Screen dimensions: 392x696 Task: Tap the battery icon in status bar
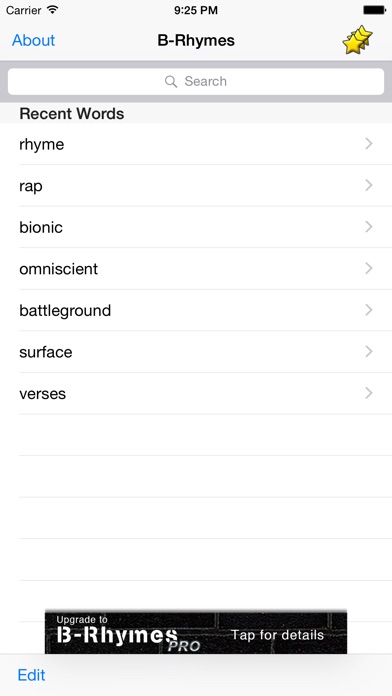pos(374,10)
